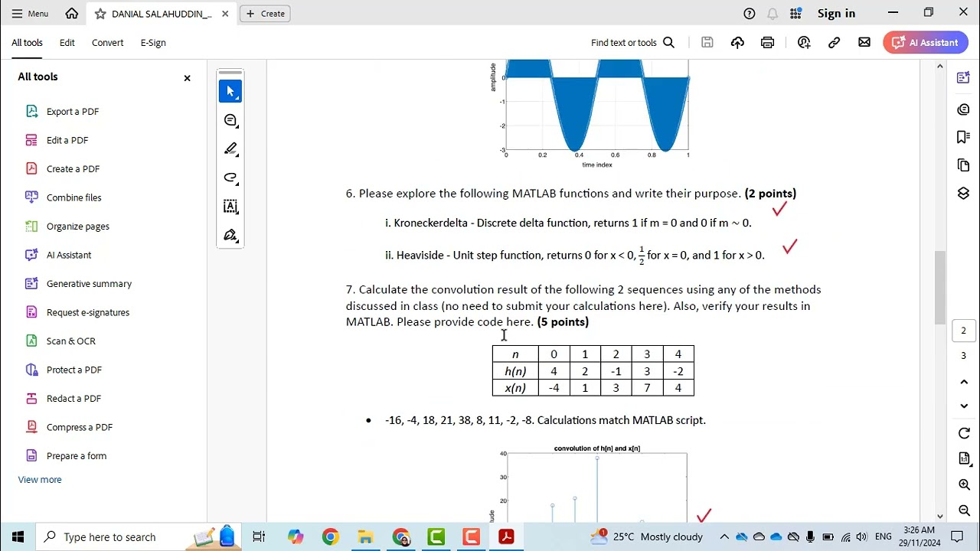Open the right rail page thumbnails icon
980x551 pixels.
(x=964, y=165)
